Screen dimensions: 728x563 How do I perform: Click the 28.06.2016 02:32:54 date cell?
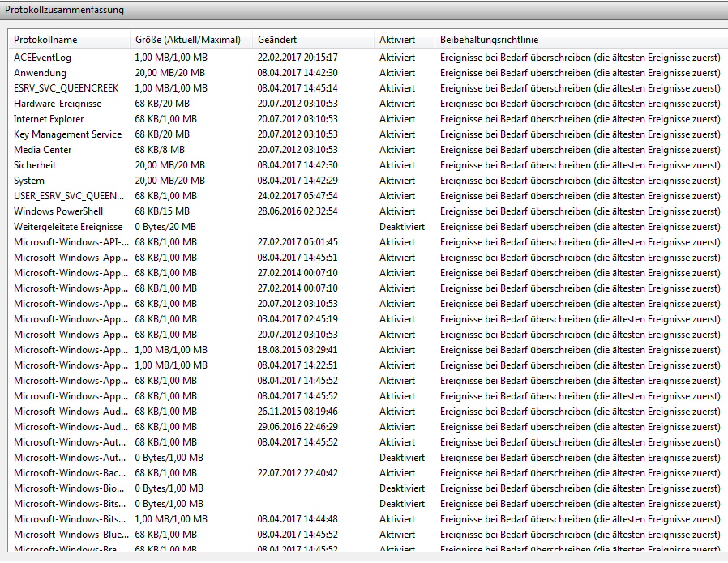tap(298, 211)
